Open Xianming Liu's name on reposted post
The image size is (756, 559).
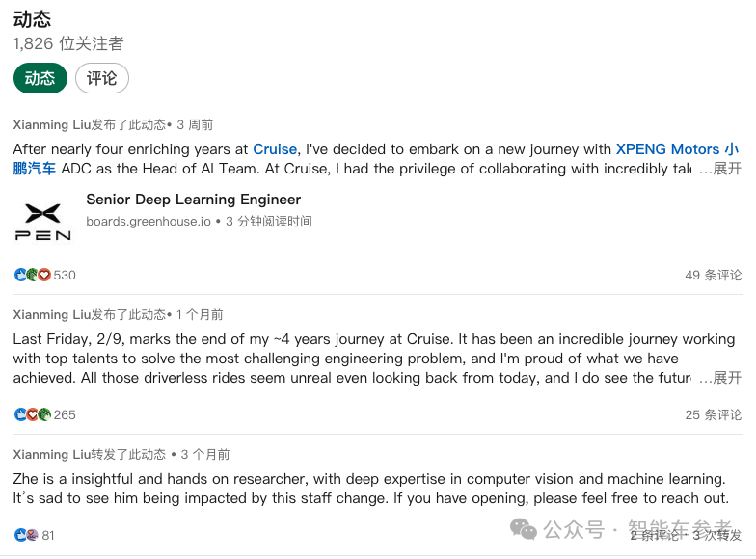click(52, 454)
